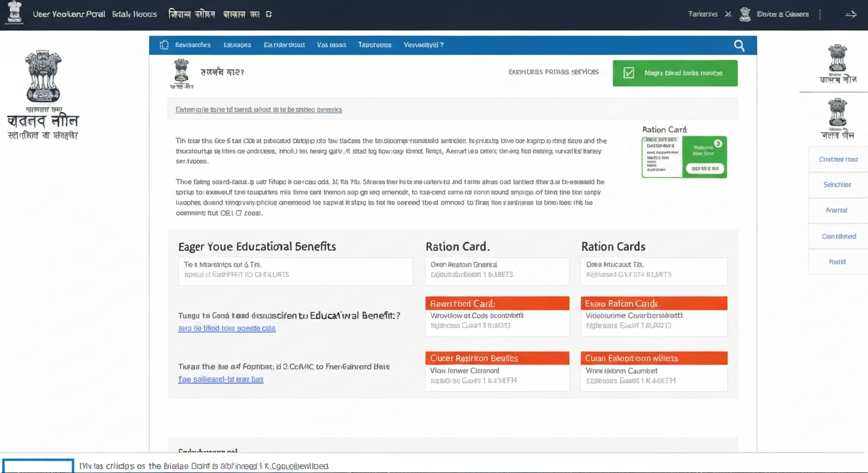Screen dimensions: 868x473
Task: Click the national emblem in top-left header
Action: (x=14, y=13)
